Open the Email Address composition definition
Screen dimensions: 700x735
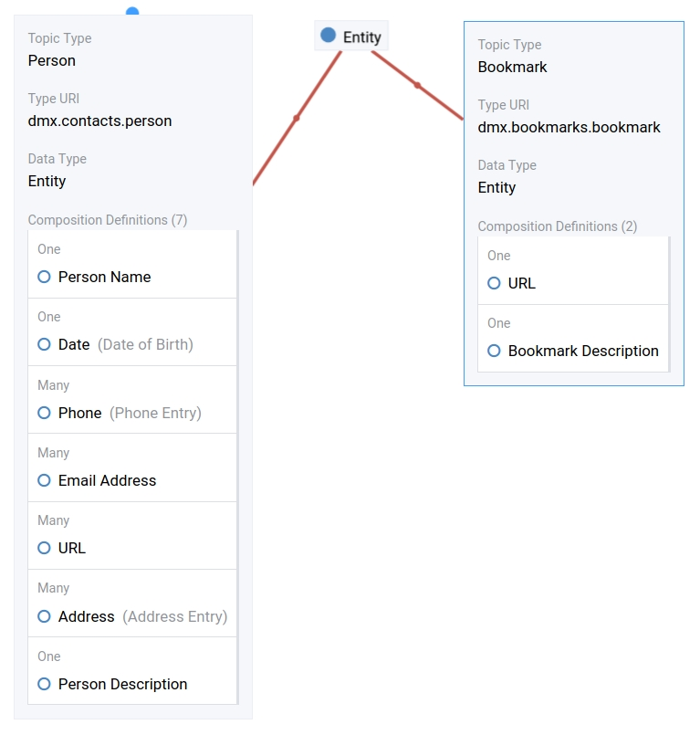point(107,480)
